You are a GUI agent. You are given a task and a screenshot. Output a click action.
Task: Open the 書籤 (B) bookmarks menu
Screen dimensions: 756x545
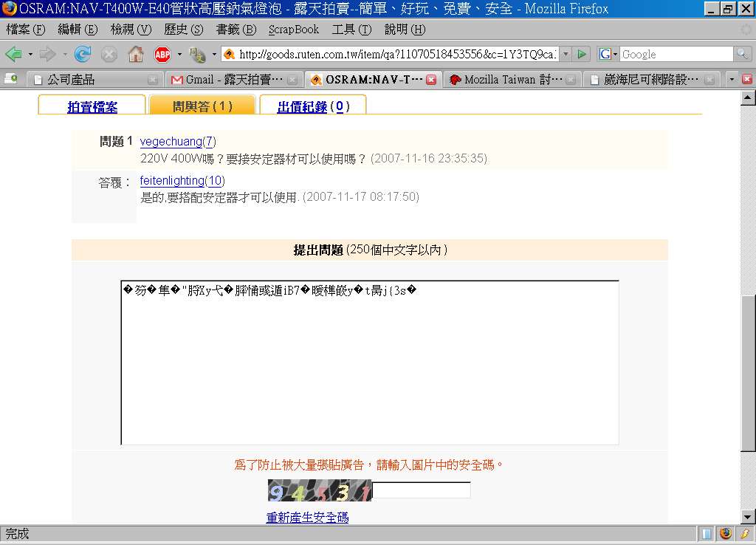pos(236,30)
